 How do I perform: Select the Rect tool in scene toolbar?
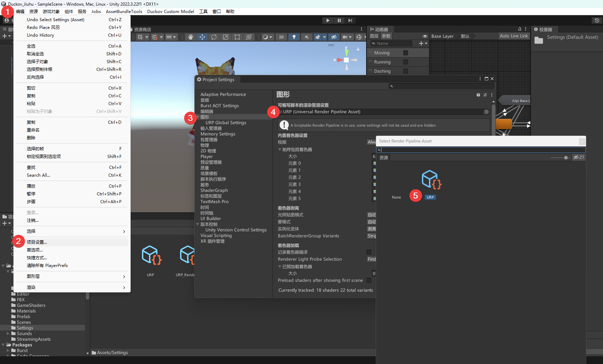(237, 37)
